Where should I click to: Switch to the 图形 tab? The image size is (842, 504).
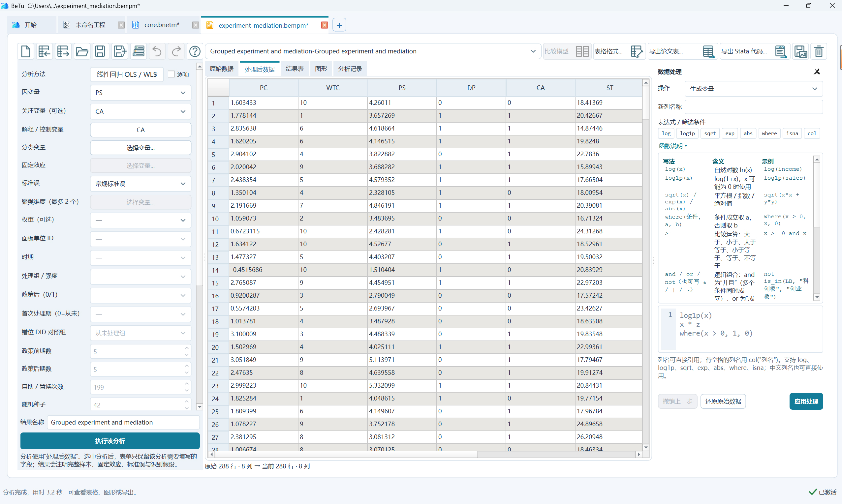point(321,69)
